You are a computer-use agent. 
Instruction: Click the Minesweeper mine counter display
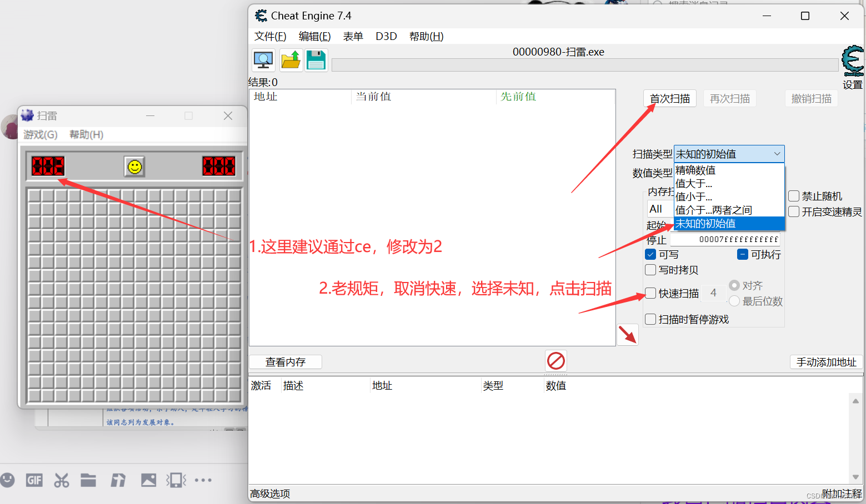48,166
